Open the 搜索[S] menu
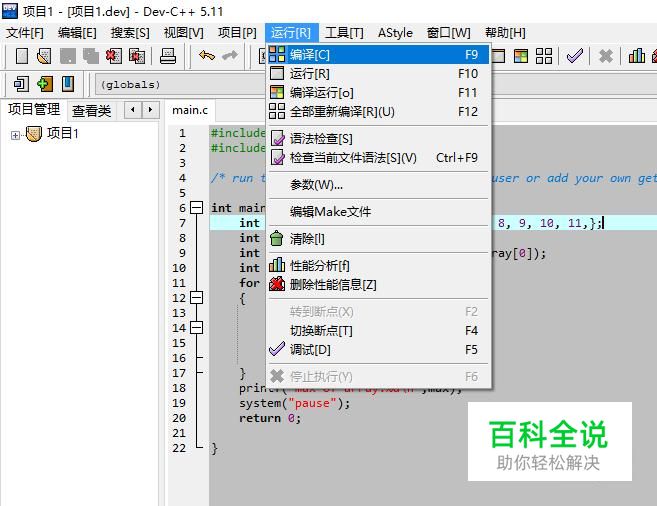Screen dimensions: 657x506 [x=130, y=33]
